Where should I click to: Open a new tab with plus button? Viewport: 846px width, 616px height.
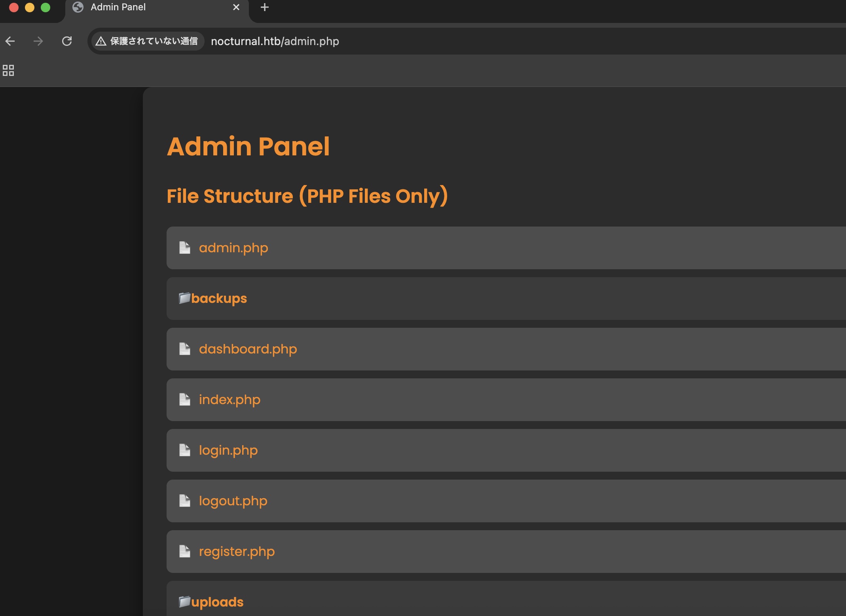[265, 8]
